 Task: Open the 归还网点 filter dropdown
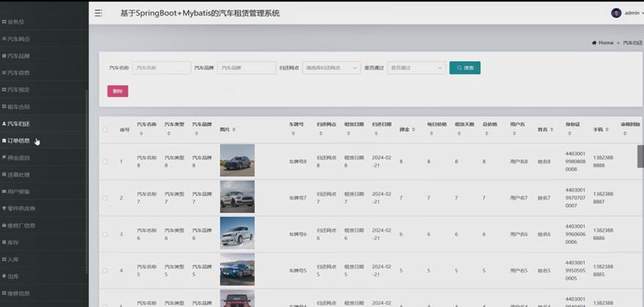pos(331,68)
